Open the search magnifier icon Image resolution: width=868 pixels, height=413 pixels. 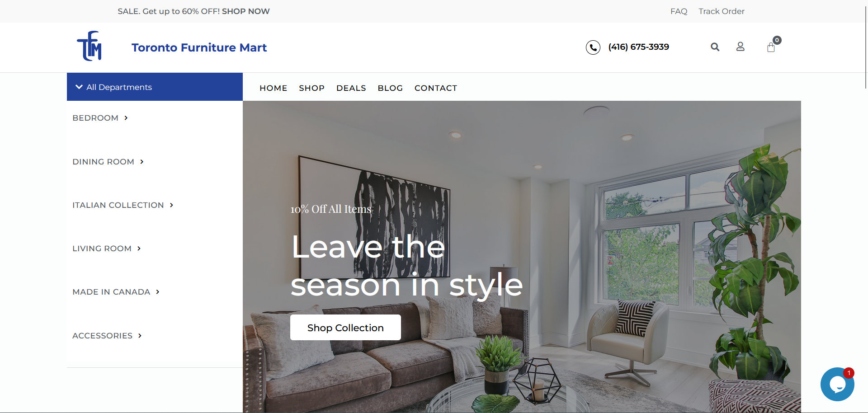pyautogui.click(x=715, y=47)
